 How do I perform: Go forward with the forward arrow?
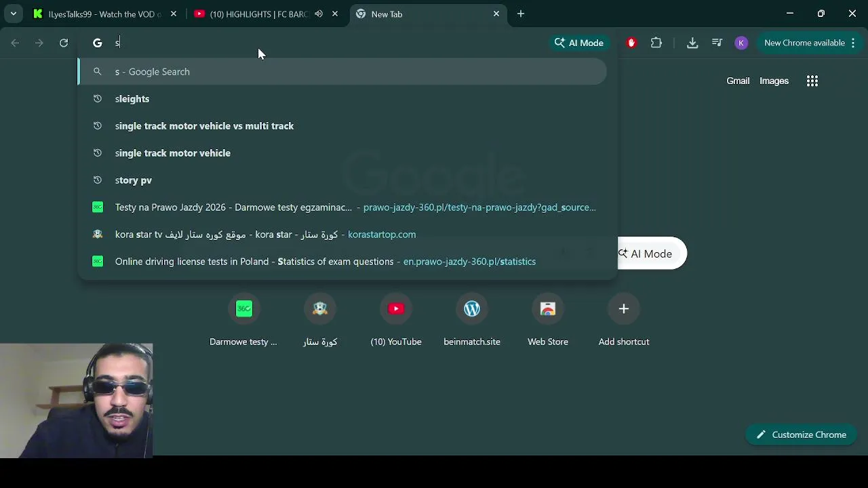(39, 43)
